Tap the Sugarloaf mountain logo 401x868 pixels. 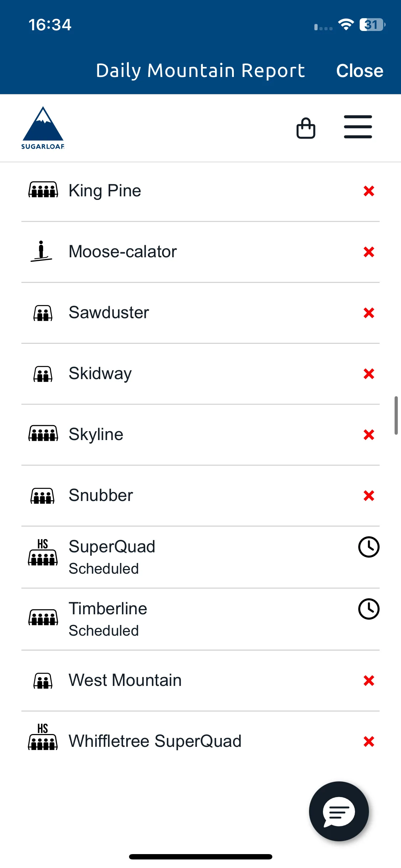pos(43,128)
